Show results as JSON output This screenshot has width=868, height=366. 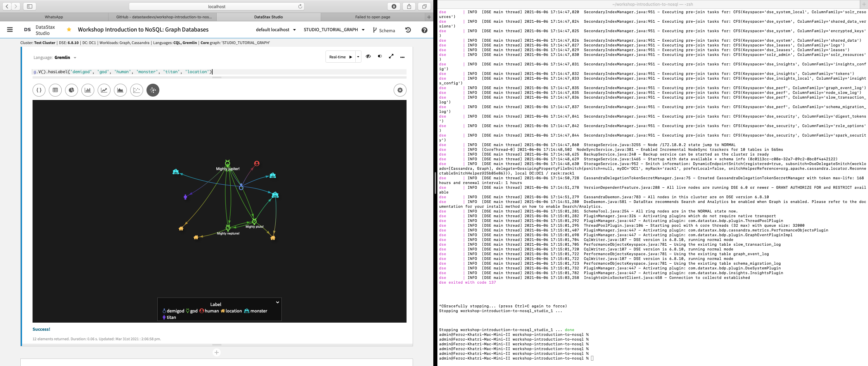39,90
